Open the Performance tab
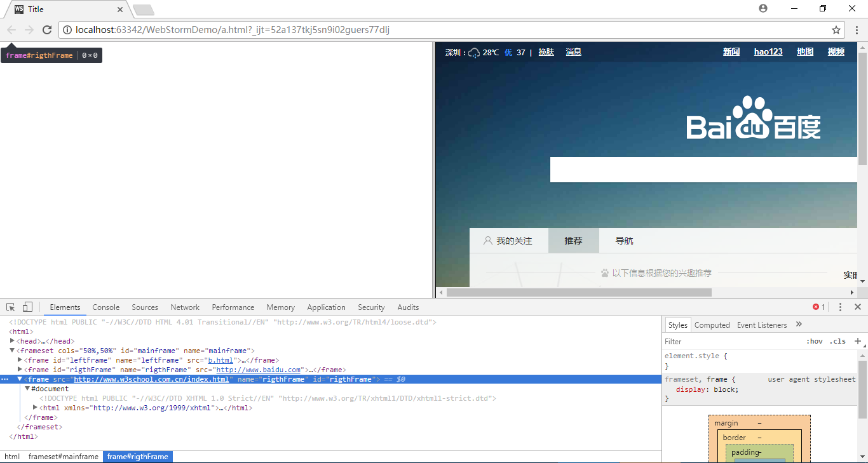Viewport: 868px width, 463px height. coord(233,307)
